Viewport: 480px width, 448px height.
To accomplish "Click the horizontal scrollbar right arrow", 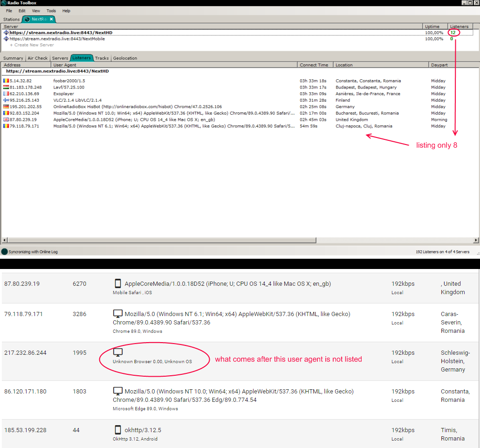I will pos(476,241).
